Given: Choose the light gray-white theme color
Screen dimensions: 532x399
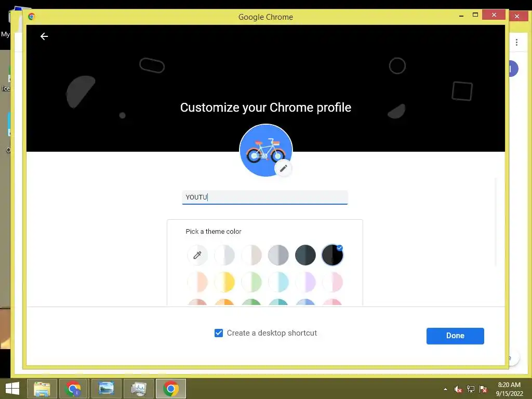Looking at the screenshot, I should pyautogui.click(x=224, y=255).
